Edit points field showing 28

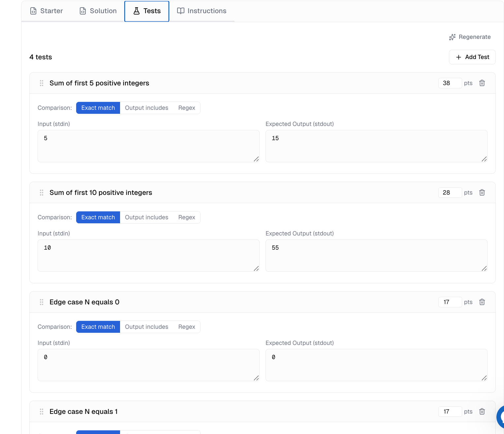[x=450, y=193]
